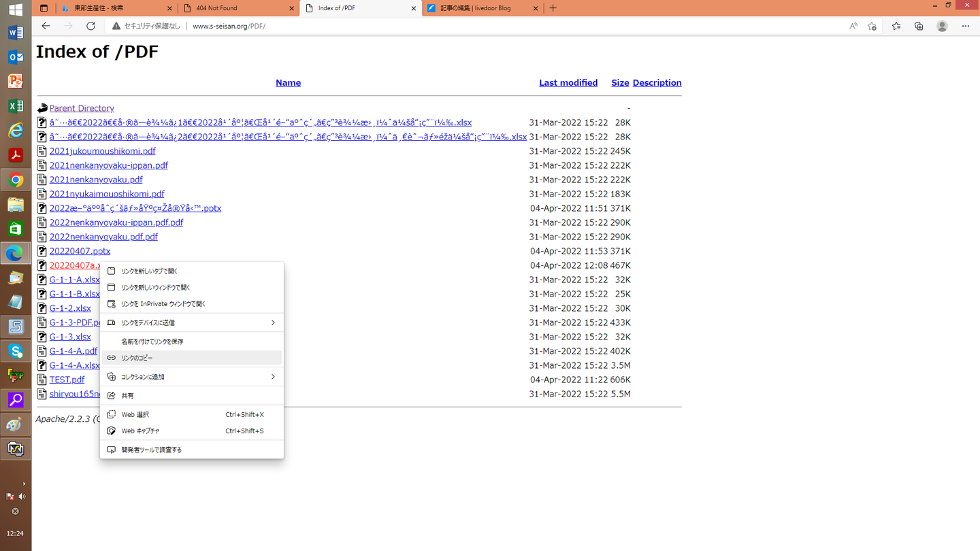Image resolution: width=980 pixels, height=551 pixels.
Task: Sort listing by Last modified header
Action: click(x=568, y=83)
